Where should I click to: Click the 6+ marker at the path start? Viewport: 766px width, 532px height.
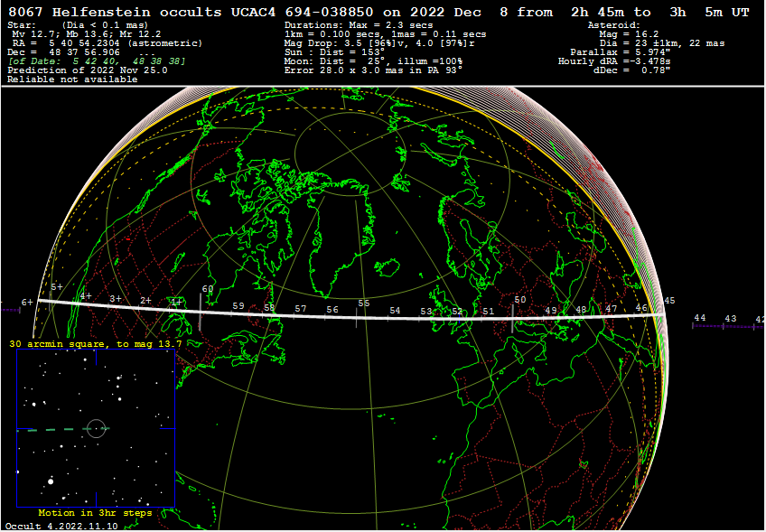click(27, 303)
